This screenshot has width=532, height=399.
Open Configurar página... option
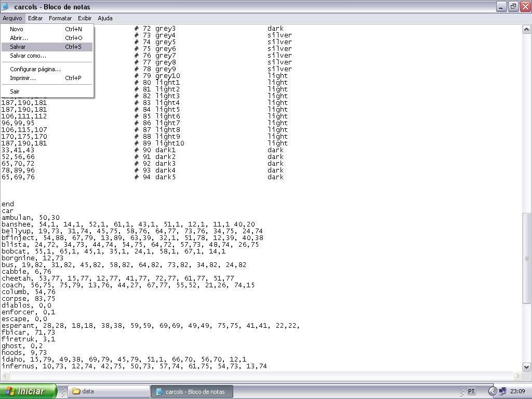click(x=47, y=69)
